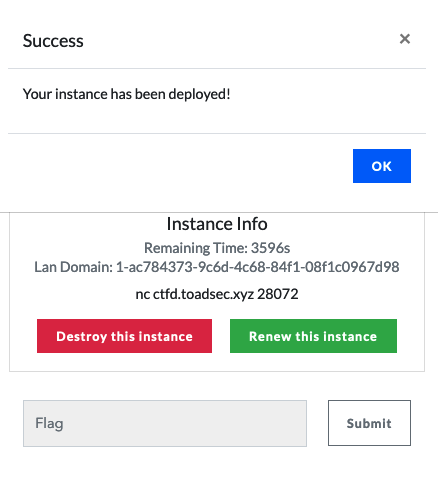Image resolution: width=438 pixels, height=488 pixels.
Task: Click the Lan Domain UUID string
Action: click(258, 267)
